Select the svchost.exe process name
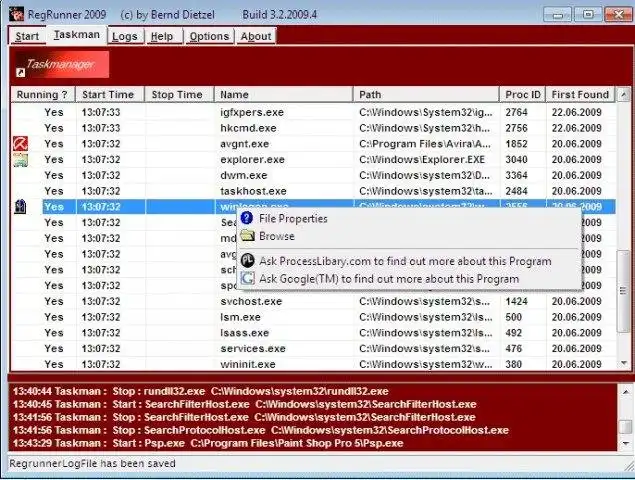Viewport: 635px width, 480px height. [x=251, y=301]
